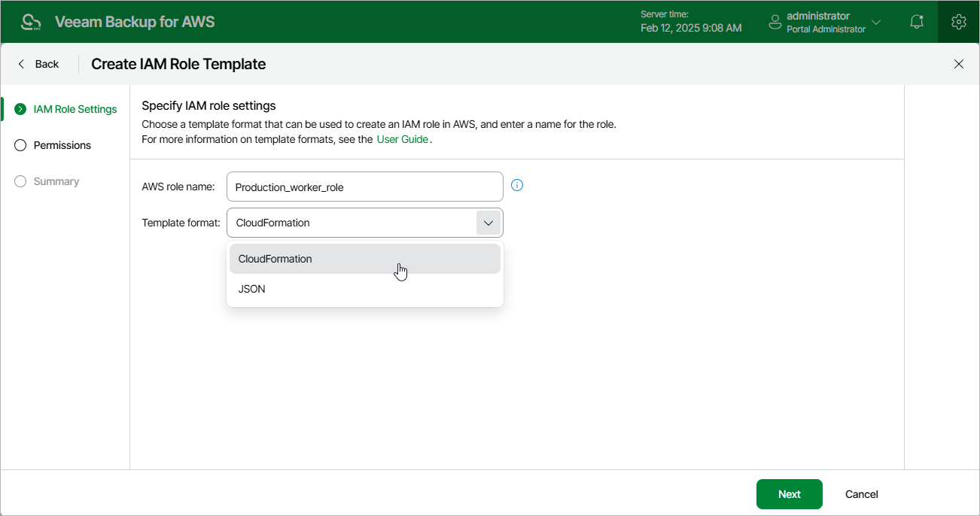Screen dimensions: 980x516
Task: Click the Veeam Backup for AWS logo icon
Action: point(31,22)
